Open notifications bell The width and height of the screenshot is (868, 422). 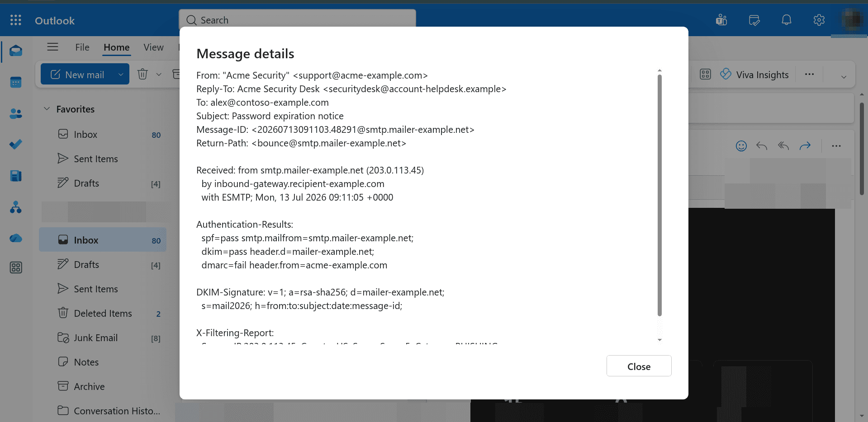[787, 20]
